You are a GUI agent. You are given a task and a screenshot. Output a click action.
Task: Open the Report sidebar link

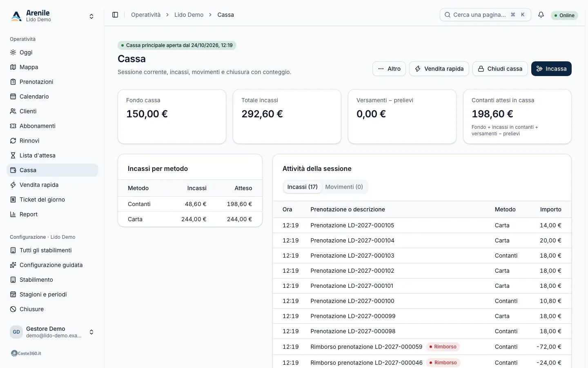click(52, 214)
